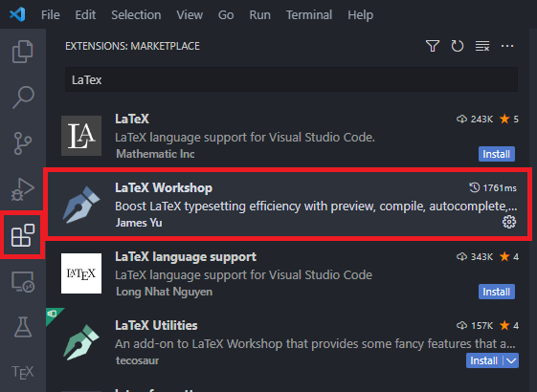Click the LaTeX language support logo

81,273
